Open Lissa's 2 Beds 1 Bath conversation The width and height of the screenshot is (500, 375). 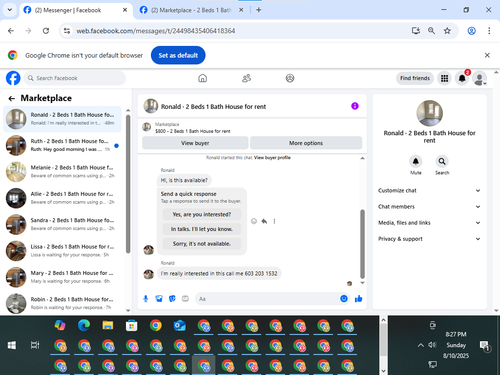(62, 251)
